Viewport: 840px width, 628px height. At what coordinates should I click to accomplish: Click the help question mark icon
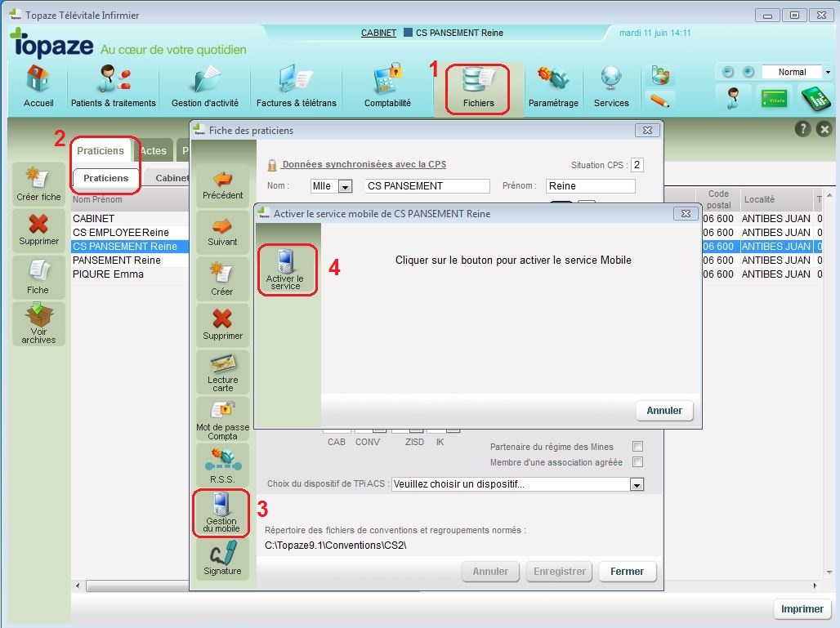click(802, 129)
